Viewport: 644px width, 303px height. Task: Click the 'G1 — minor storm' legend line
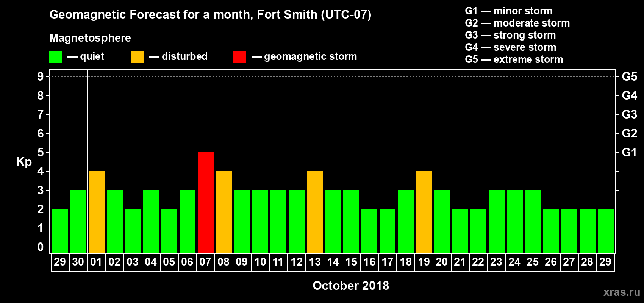(x=509, y=11)
